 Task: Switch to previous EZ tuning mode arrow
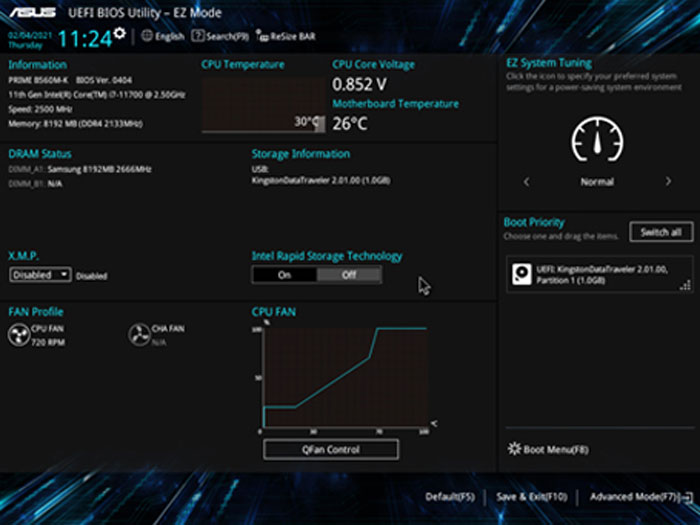pos(526,182)
